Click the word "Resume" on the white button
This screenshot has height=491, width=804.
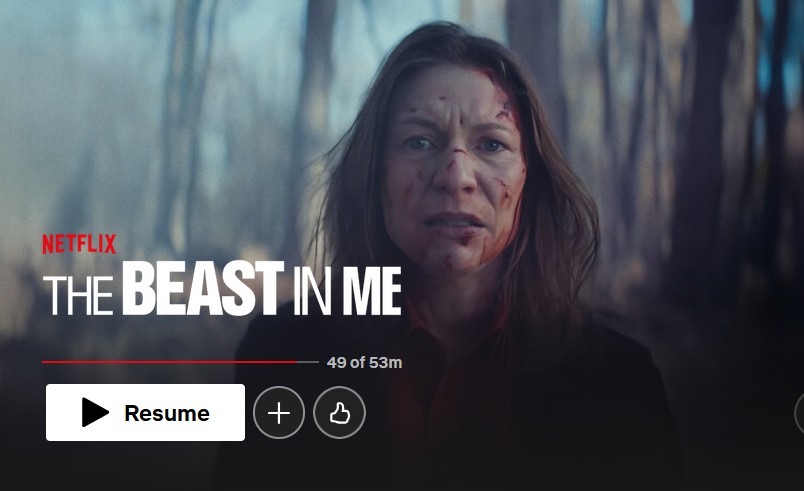click(x=167, y=413)
